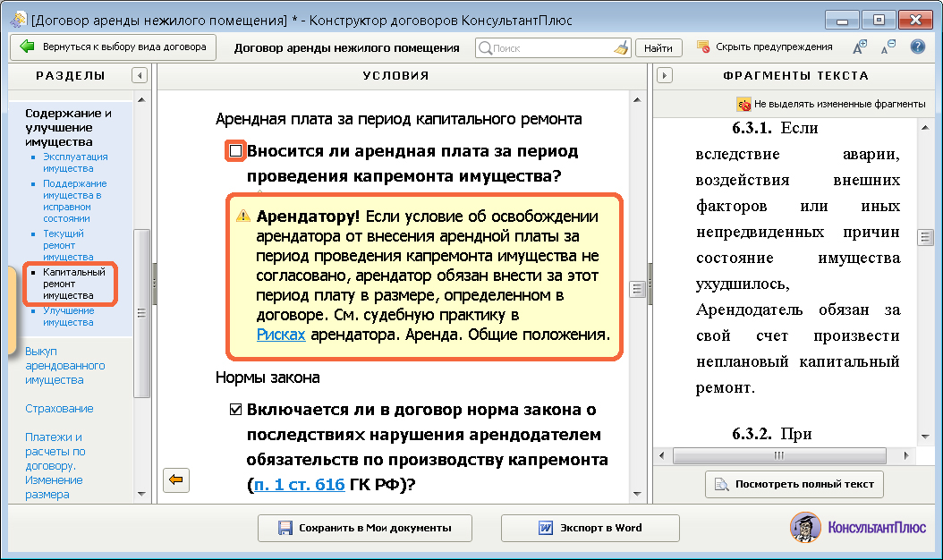
Task: Select Текущий ремонт имущества subsection
Action: tap(68, 245)
